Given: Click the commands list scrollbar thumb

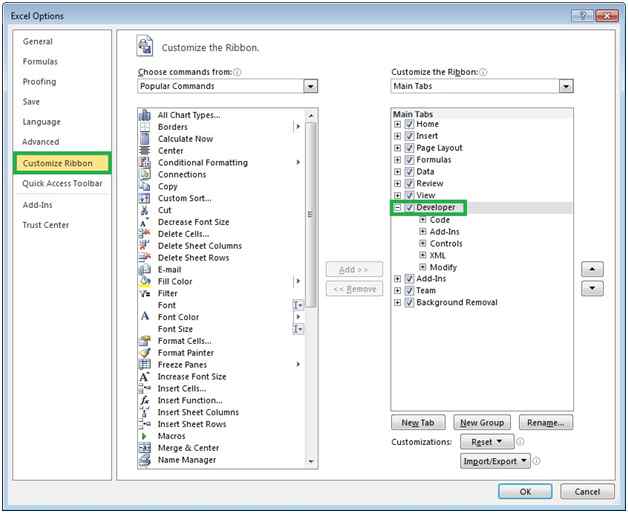Looking at the screenshot, I should (311, 214).
